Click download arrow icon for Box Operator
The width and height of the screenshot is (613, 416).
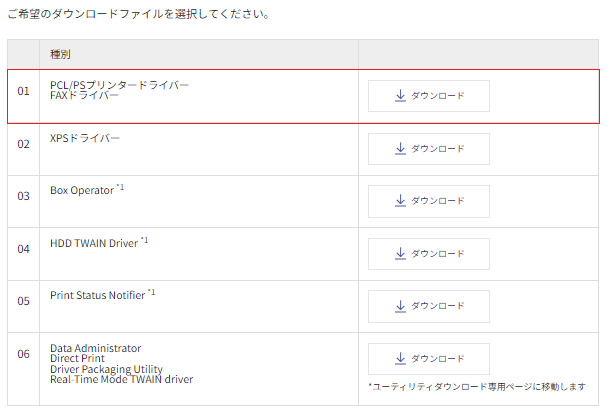click(400, 201)
